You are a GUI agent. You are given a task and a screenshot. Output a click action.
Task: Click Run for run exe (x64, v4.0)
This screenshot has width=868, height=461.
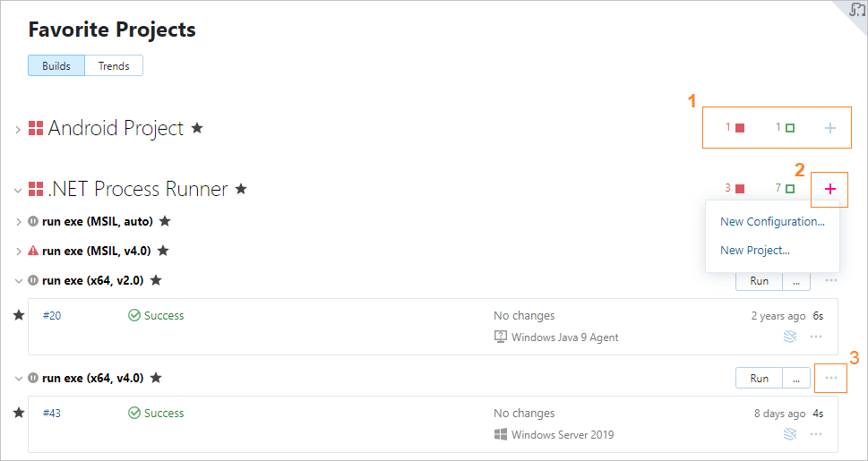click(759, 378)
